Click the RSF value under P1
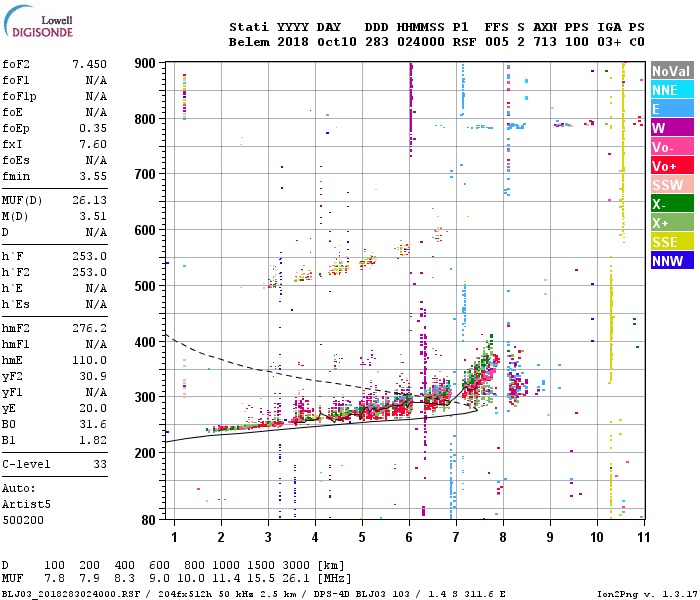The width and height of the screenshot is (700, 600). [464, 42]
